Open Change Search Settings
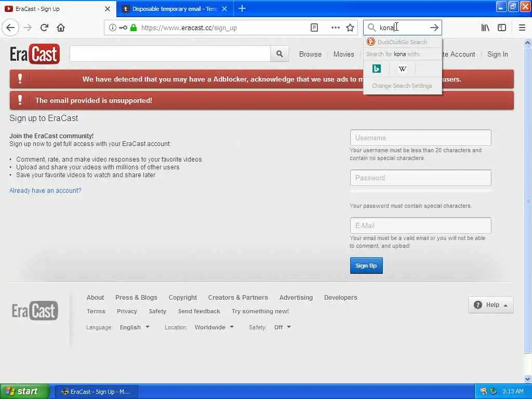Screen dimensions: 532x399 tap(402, 86)
